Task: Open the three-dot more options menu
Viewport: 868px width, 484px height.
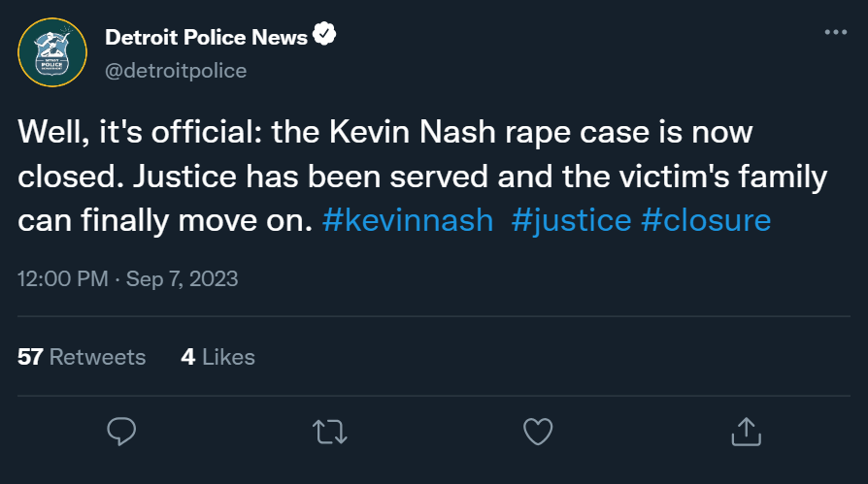Action: 835,32
